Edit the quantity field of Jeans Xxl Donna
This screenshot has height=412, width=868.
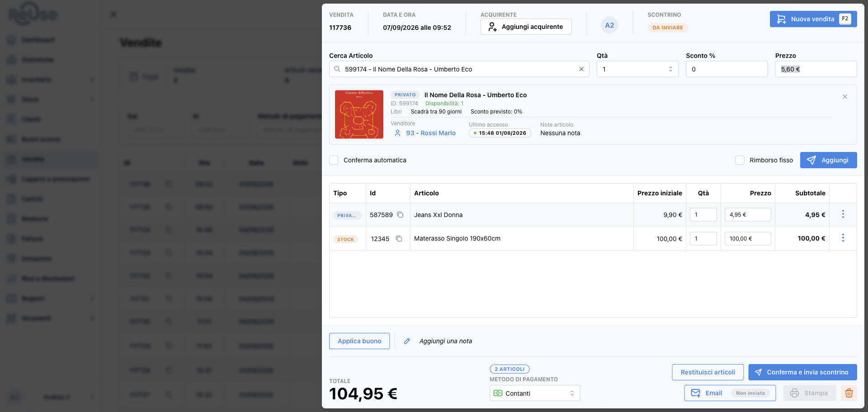pos(703,215)
